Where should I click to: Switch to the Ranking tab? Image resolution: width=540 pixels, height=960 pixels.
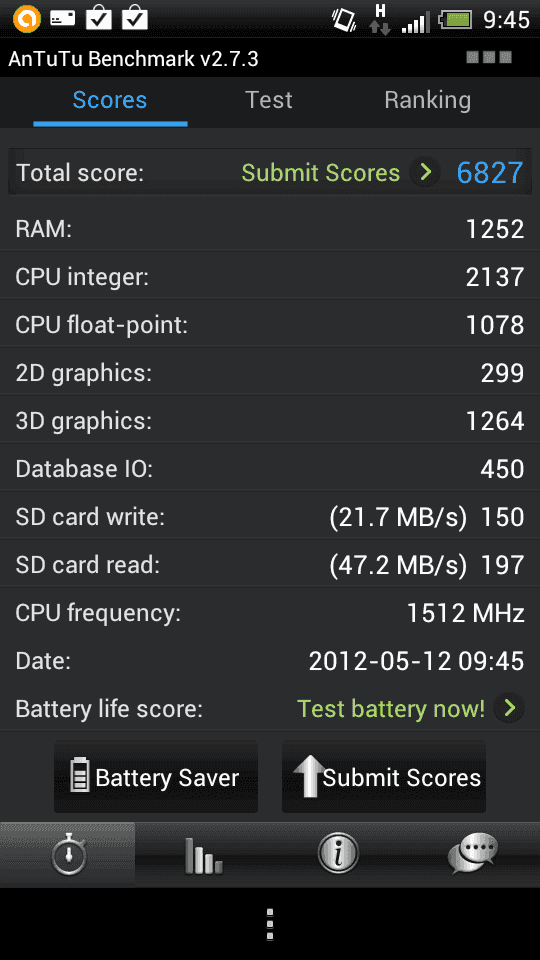pos(427,100)
